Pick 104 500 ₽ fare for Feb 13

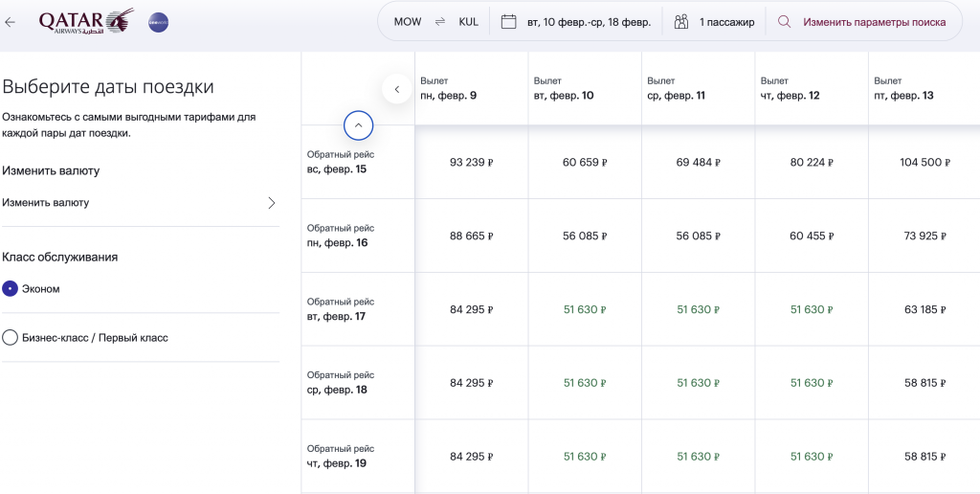pyautogui.click(x=924, y=163)
